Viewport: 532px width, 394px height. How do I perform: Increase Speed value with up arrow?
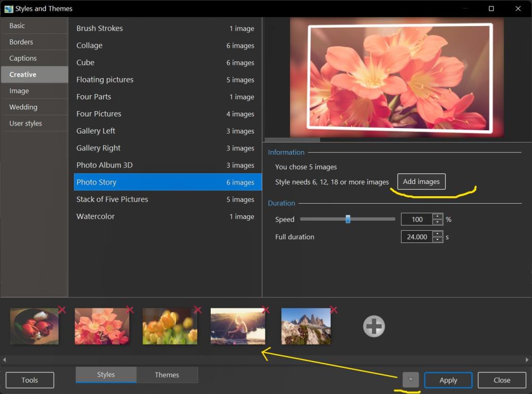coord(437,216)
